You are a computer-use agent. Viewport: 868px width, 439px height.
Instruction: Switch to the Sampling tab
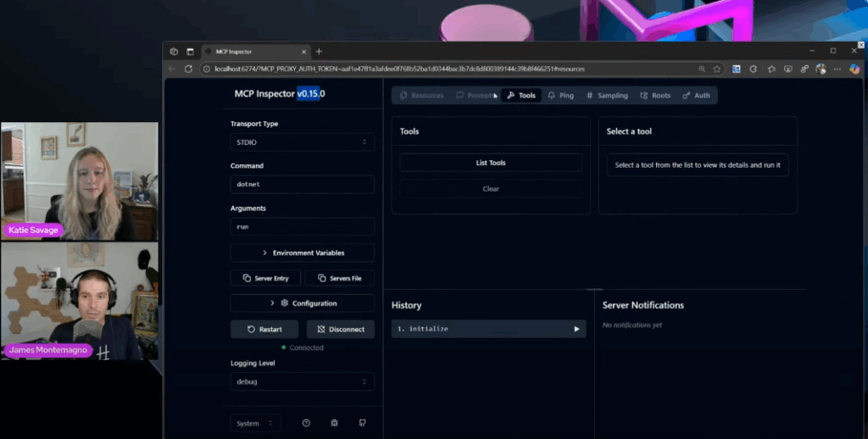pyautogui.click(x=607, y=96)
